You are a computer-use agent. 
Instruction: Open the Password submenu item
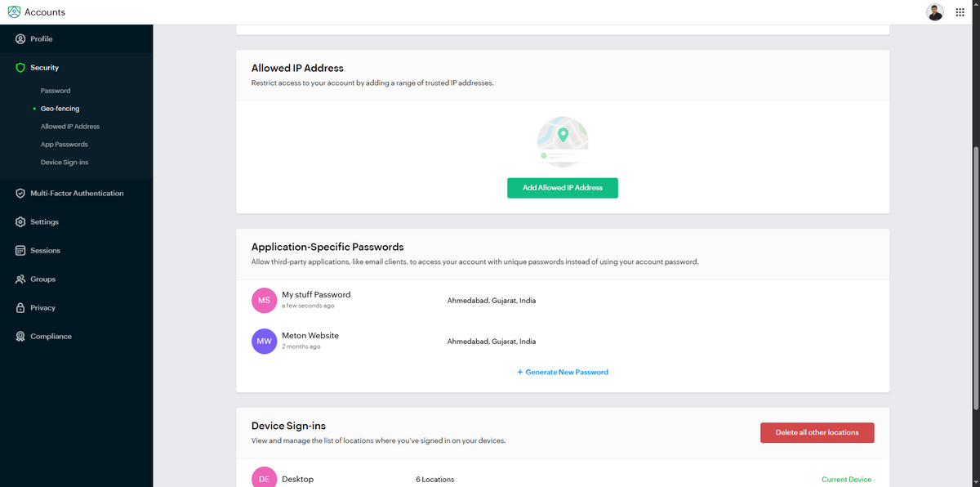(x=56, y=91)
